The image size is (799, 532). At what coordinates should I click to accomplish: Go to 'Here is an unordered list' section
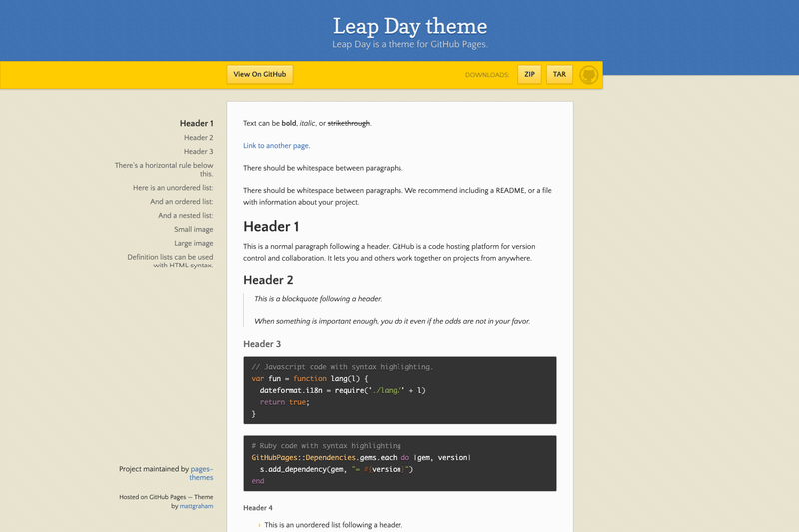pyautogui.click(x=173, y=188)
